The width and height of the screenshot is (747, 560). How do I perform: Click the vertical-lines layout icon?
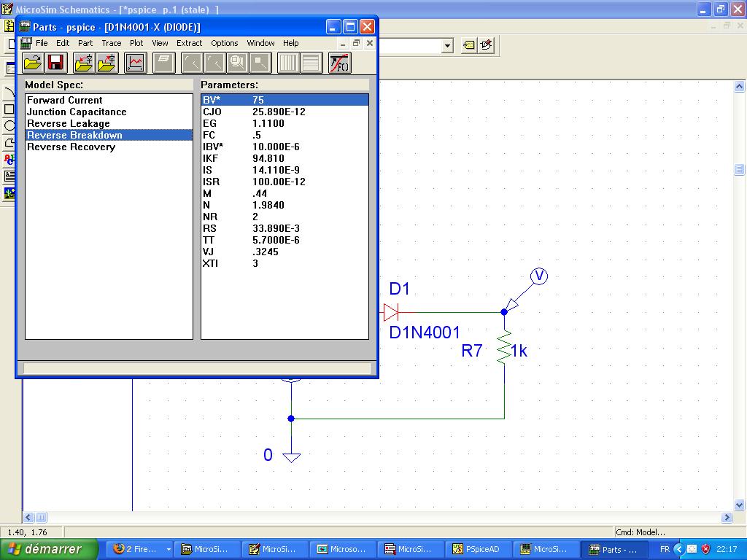[x=288, y=63]
